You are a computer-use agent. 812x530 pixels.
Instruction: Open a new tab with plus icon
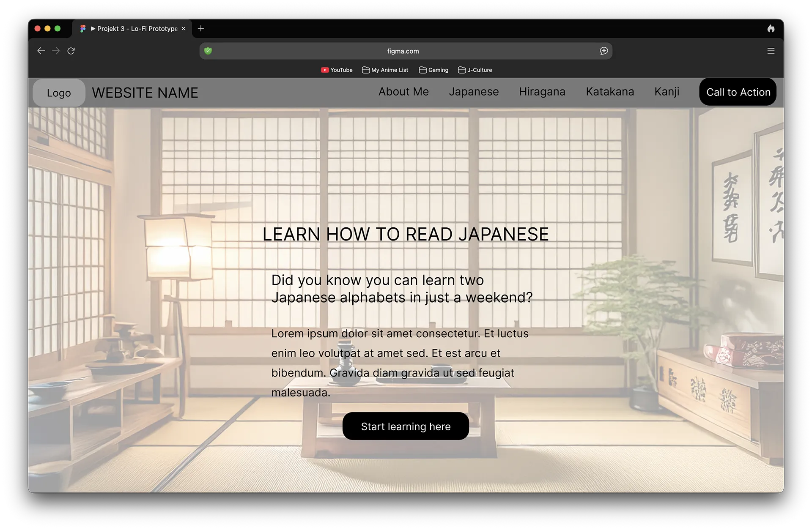coord(201,28)
